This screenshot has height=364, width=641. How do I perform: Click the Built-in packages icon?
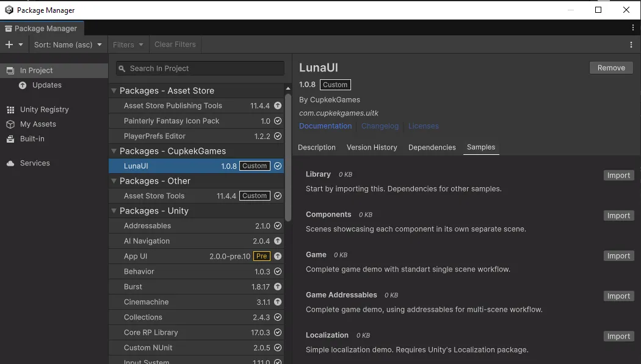[x=10, y=139]
